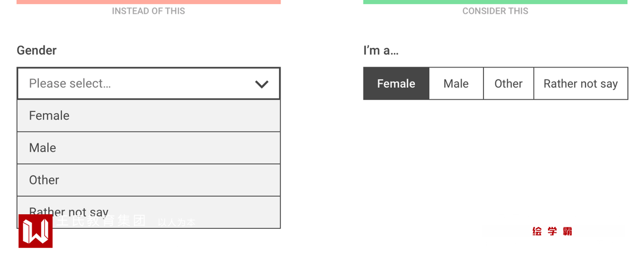This screenshot has width=644, height=261.
Task: Click the red W logo icon
Action: 35,231
